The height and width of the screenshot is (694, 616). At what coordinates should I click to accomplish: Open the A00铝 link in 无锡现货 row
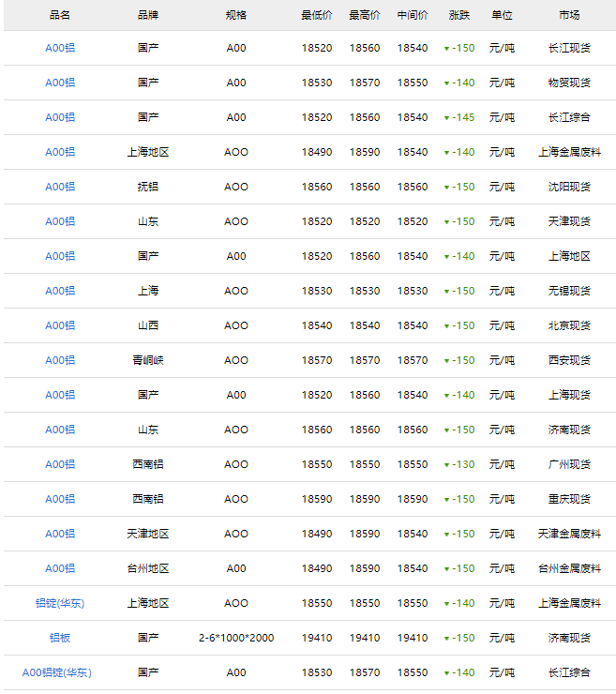pos(60,291)
